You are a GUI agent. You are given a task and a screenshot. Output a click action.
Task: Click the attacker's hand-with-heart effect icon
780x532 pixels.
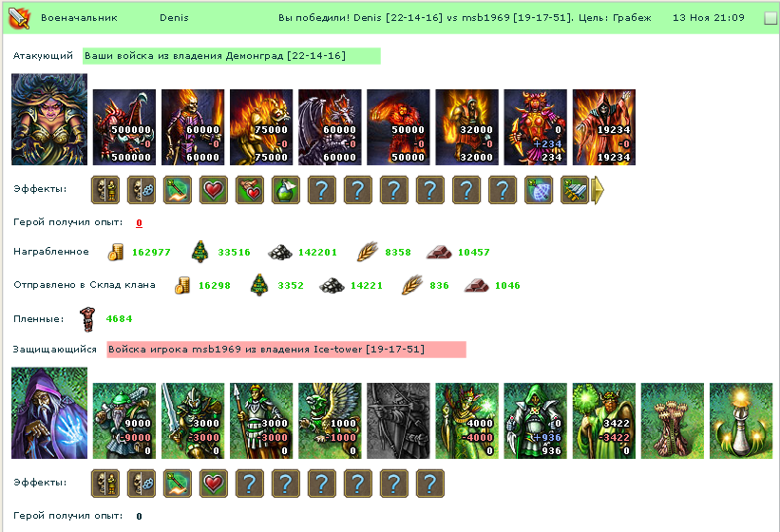(x=250, y=190)
